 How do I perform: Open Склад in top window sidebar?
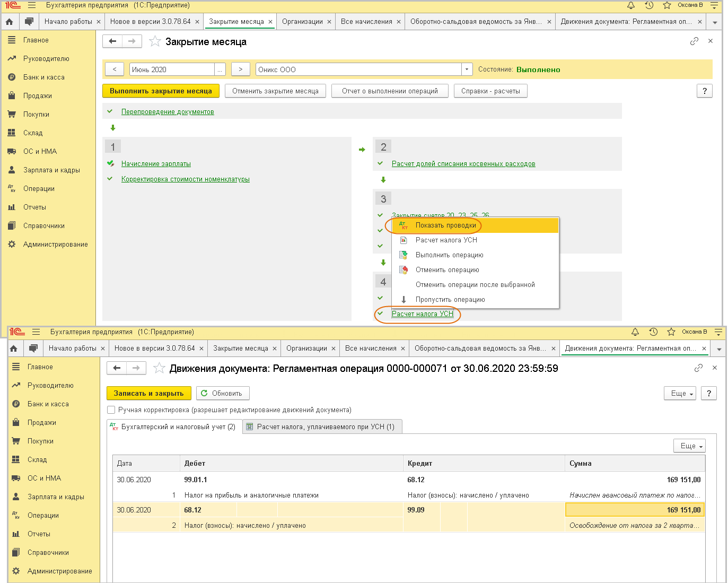33,133
